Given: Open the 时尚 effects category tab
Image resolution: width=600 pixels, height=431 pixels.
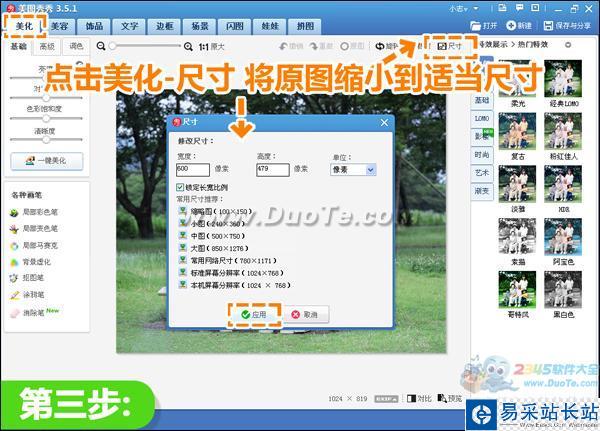Looking at the screenshot, I should pos(482,155).
